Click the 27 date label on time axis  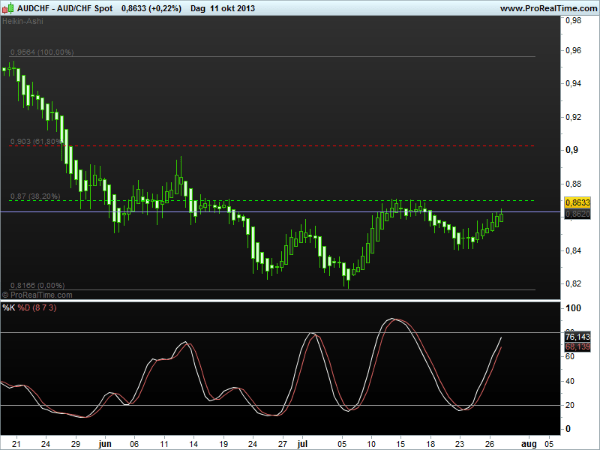(x=282, y=444)
